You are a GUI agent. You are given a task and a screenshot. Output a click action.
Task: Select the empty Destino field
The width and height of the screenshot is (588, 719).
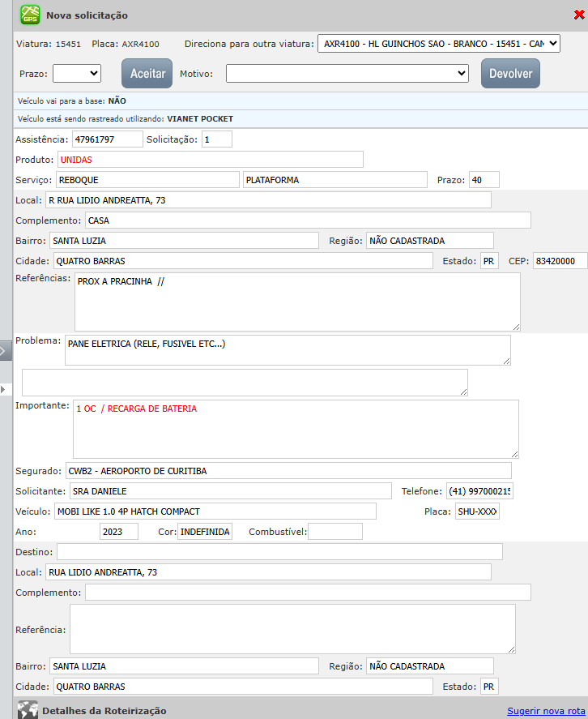(x=279, y=552)
